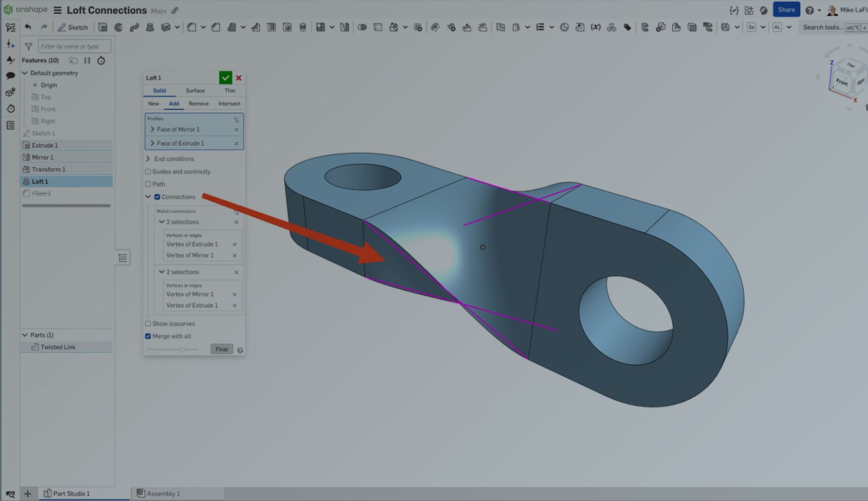Collapse the Default geometry tree node
This screenshot has width=868, height=501.
pos(25,73)
